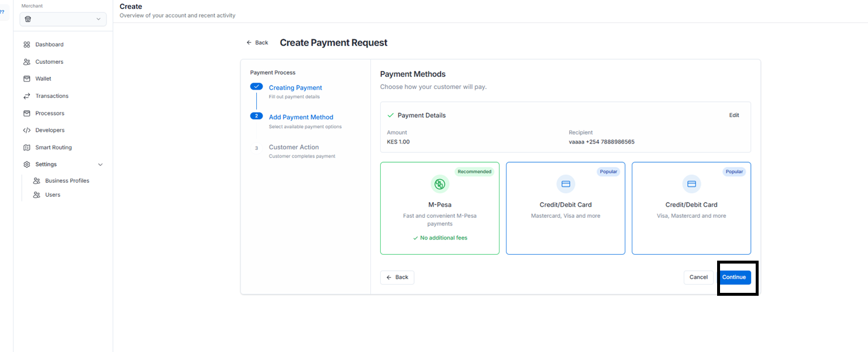Select the M-Pesa payment method card
The height and width of the screenshot is (352, 868).
pyautogui.click(x=440, y=208)
